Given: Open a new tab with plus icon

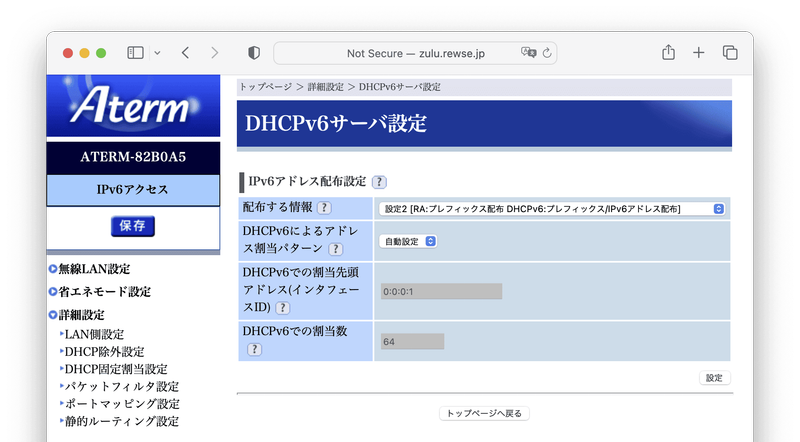Looking at the screenshot, I should [x=699, y=52].
